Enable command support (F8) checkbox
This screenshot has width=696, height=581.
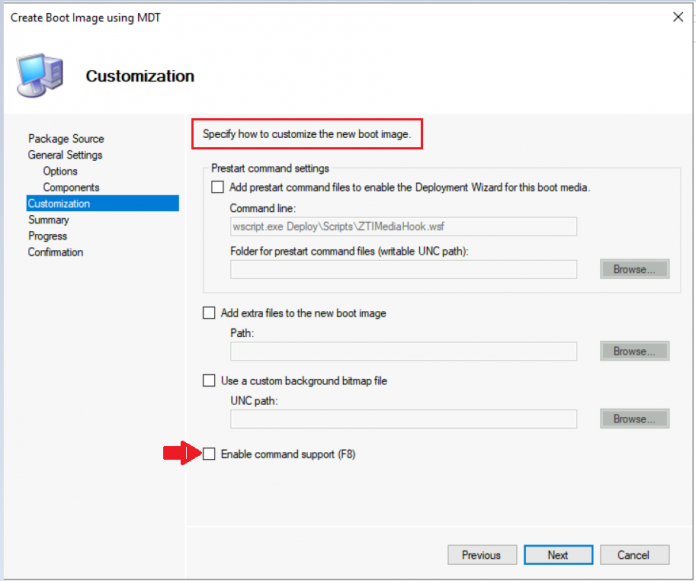click(x=209, y=455)
